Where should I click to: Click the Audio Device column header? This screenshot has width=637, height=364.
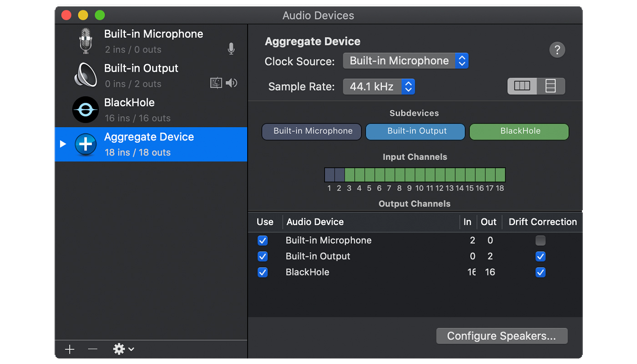click(371, 222)
